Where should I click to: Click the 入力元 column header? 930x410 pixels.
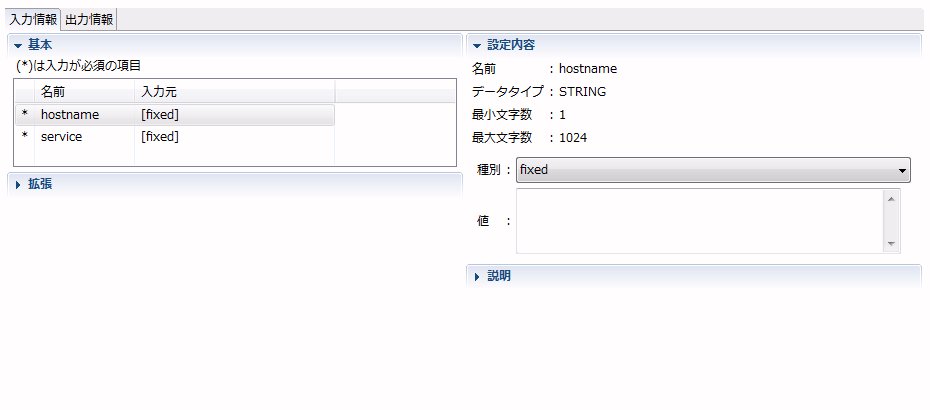click(159, 92)
